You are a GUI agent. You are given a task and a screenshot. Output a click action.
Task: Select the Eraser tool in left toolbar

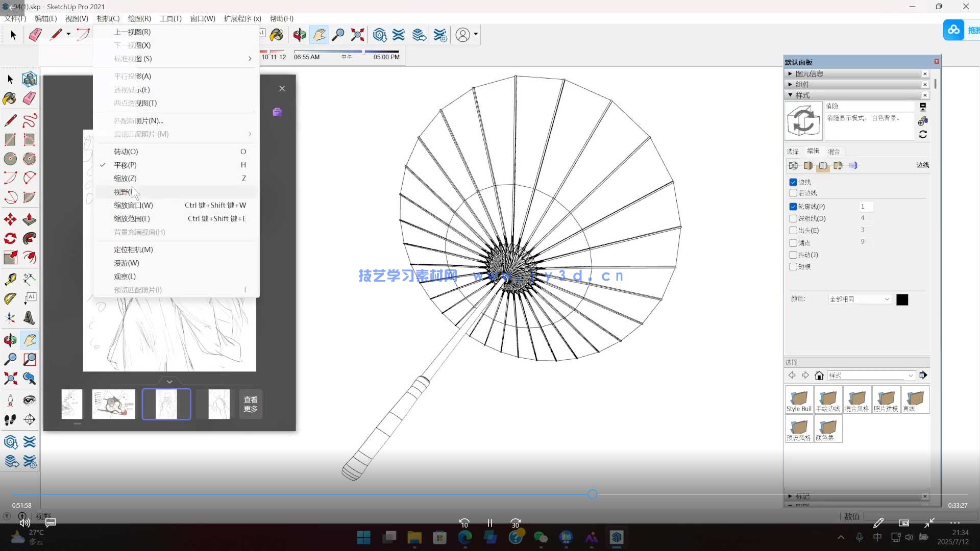click(30, 98)
